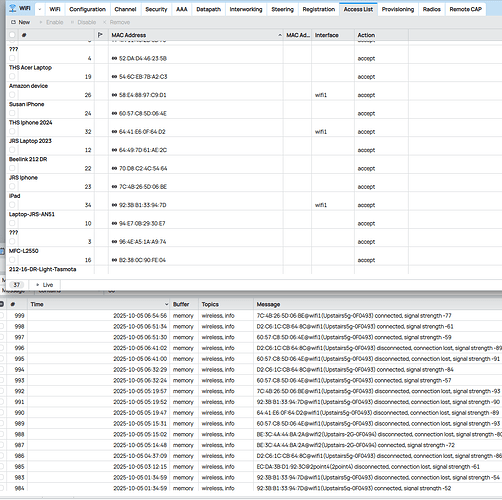
Task: Click the flag column header icon
Action: pos(100,35)
